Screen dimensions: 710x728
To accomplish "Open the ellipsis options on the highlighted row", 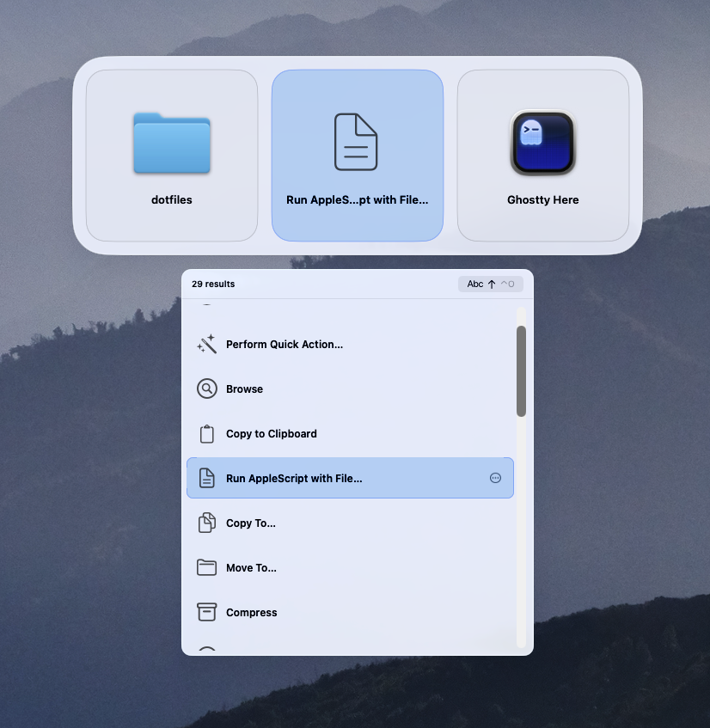I will [495, 478].
